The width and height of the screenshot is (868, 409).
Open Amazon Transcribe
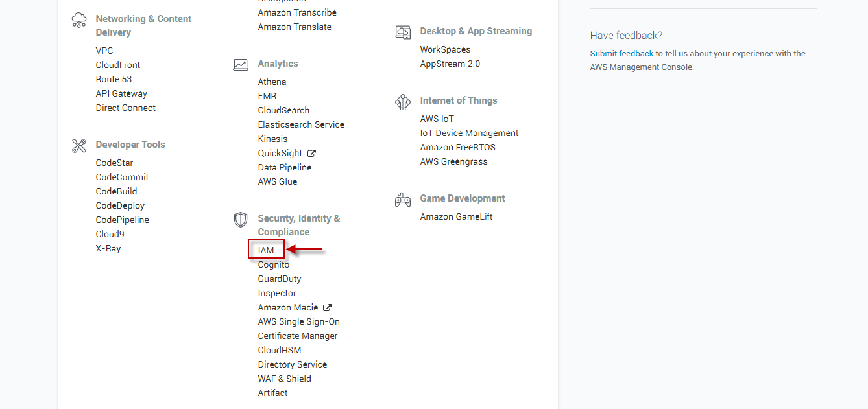(x=297, y=12)
